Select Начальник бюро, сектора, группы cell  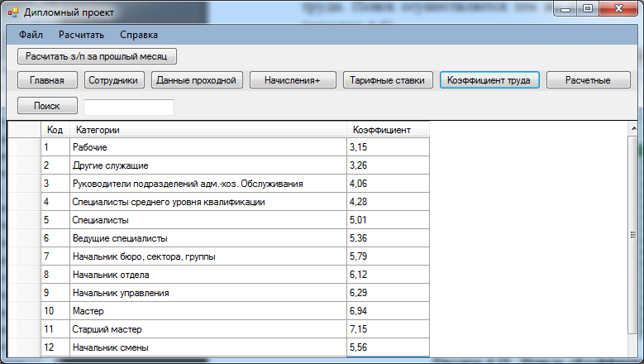(x=208, y=256)
